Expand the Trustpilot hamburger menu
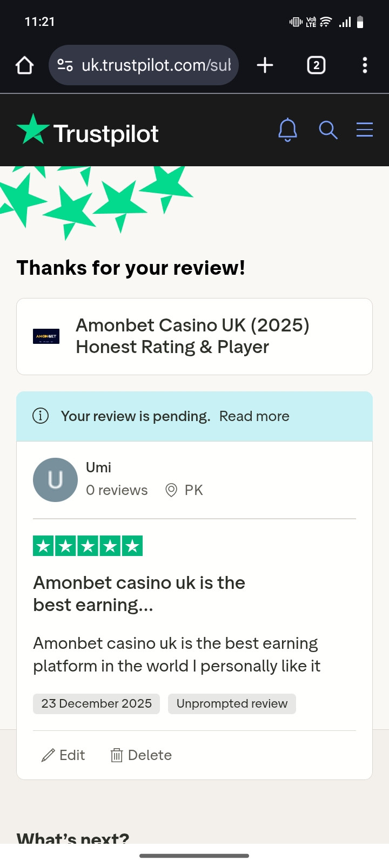This screenshot has height=868, width=389. coord(365,130)
